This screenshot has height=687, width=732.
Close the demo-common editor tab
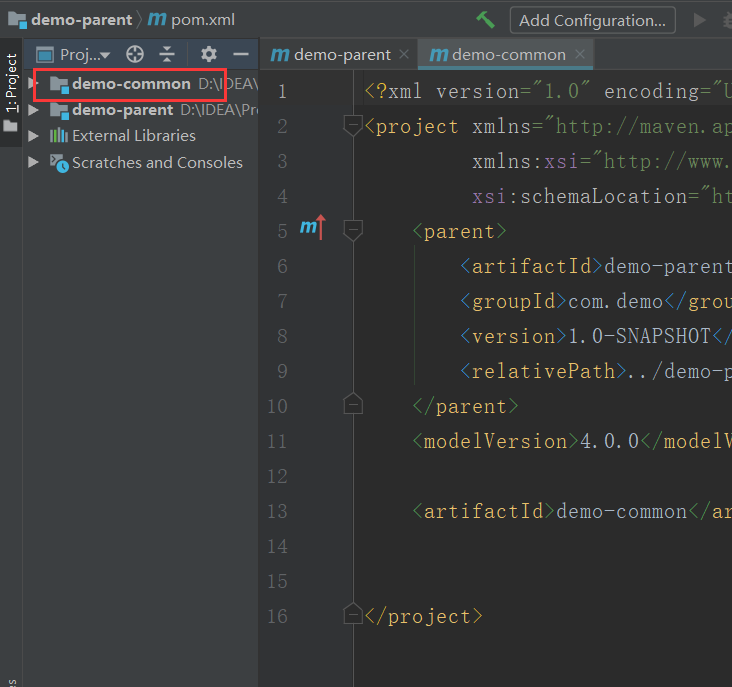pyautogui.click(x=580, y=55)
